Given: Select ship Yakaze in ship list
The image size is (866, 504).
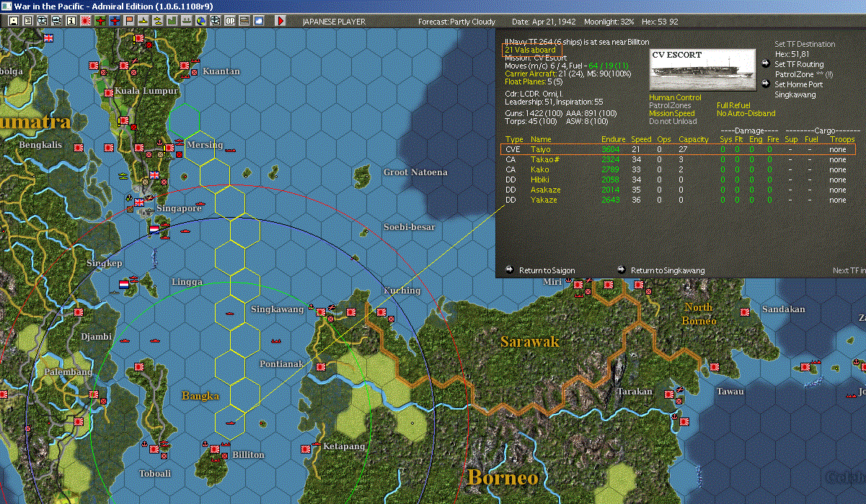Looking at the screenshot, I should pos(678,200).
